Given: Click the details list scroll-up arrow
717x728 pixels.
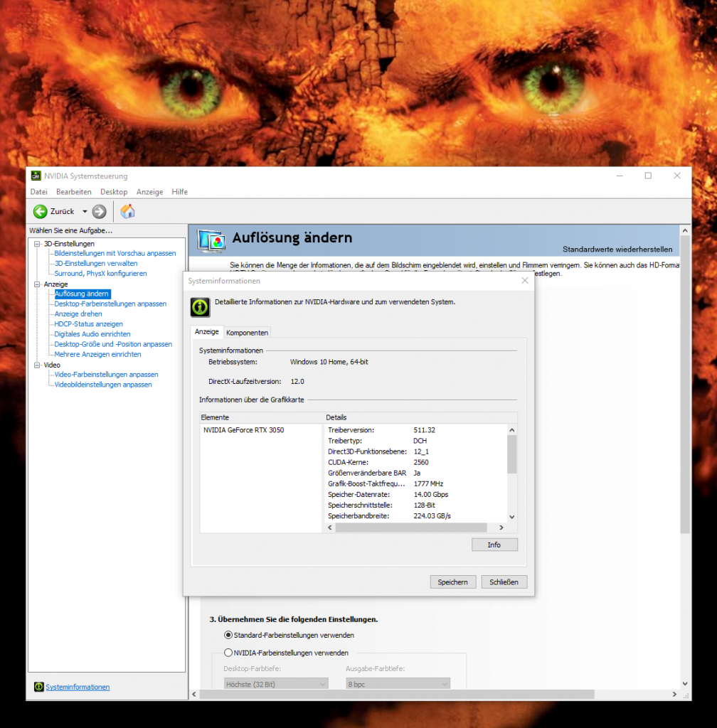Looking at the screenshot, I should click(511, 430).
